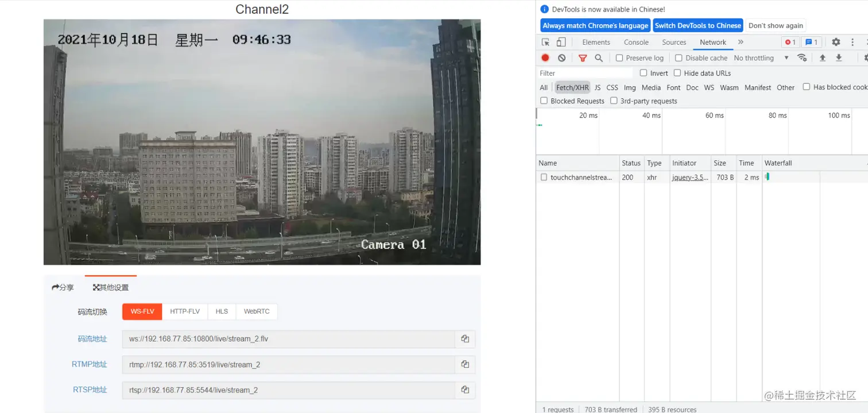Check Hide data URLs
This screenshot has width=868, height=413.
(677, 73)
